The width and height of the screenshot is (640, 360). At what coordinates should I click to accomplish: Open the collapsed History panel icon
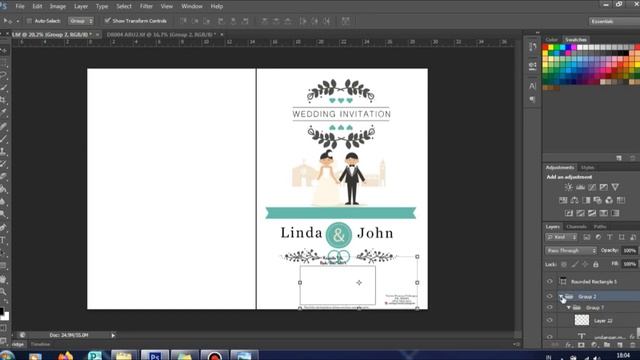(533, 47)
